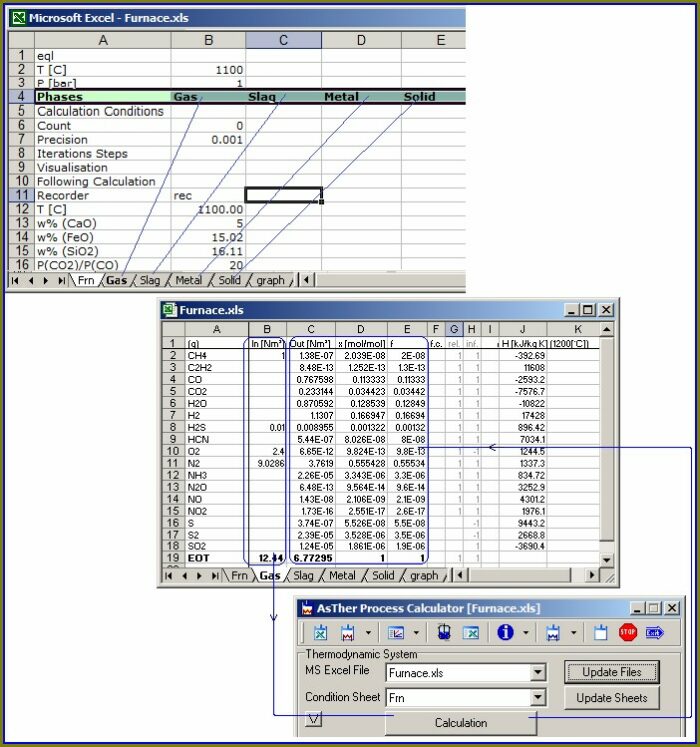Click the AsTher Process Calculator title bar icon
Screen dimensions: 700x747
coord(307,608)
